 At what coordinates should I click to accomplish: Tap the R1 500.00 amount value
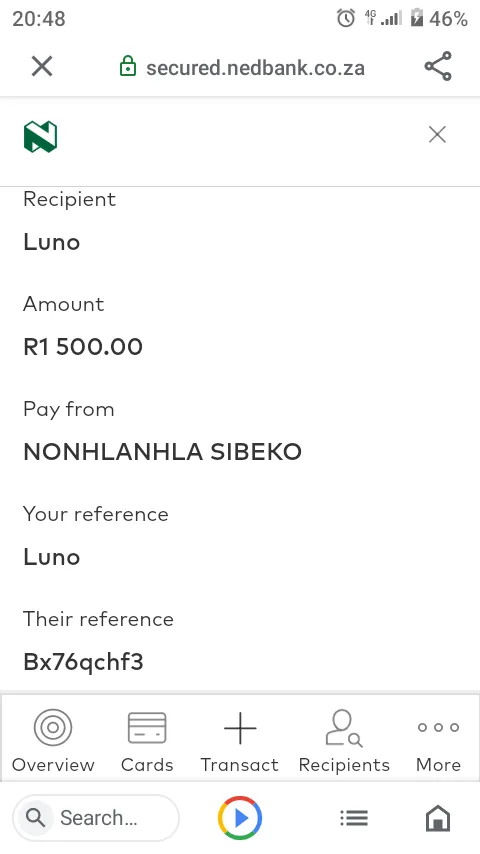83,346
